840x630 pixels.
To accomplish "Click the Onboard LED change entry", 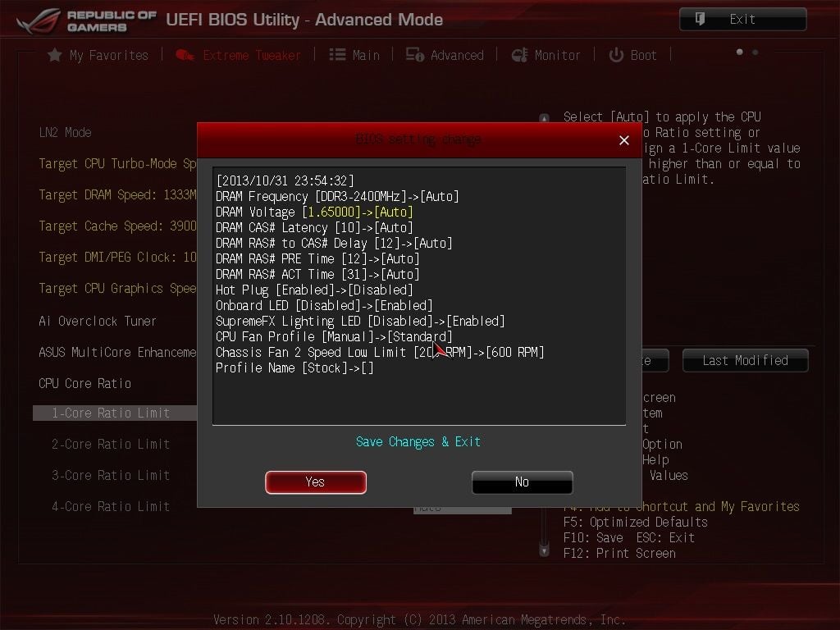I will (x=324, y=305).
